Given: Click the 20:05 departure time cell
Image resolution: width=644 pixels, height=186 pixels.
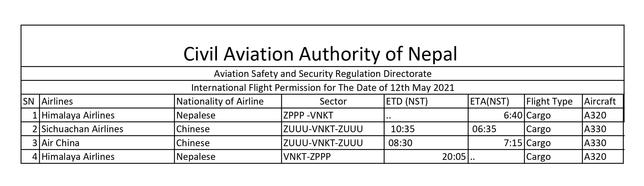Looking at the screenshot, I should pyautogui.click(x=454, y=157).
